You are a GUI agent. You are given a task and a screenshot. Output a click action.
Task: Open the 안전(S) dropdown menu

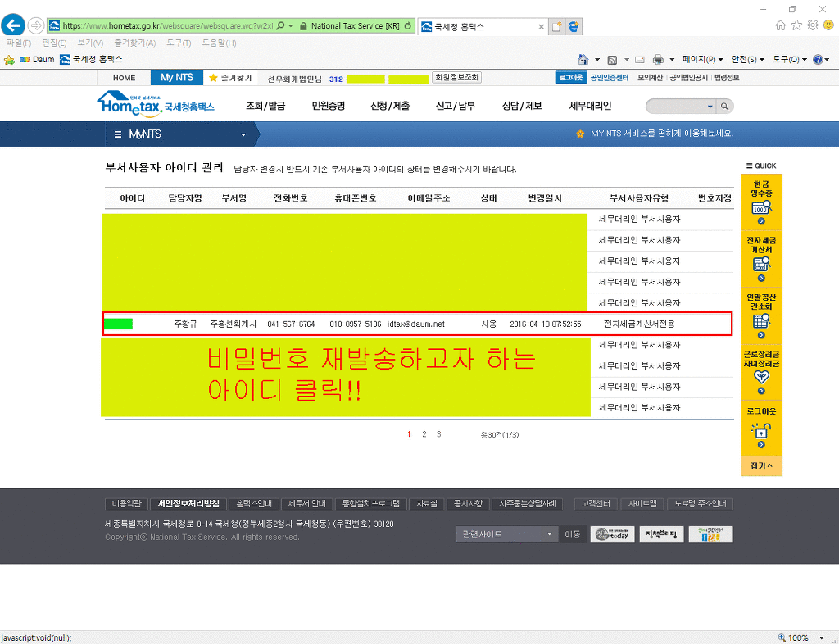(x=748, y=59)
